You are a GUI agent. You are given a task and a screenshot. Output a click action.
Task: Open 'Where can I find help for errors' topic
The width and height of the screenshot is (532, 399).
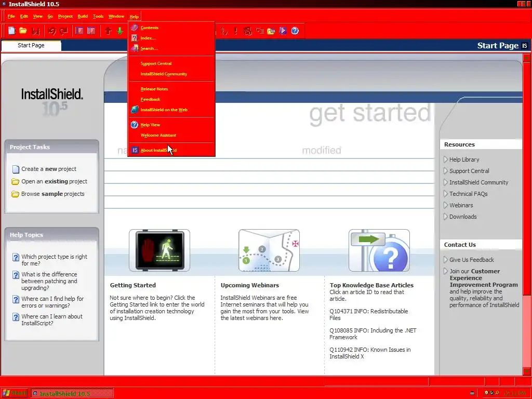point(52,302)
